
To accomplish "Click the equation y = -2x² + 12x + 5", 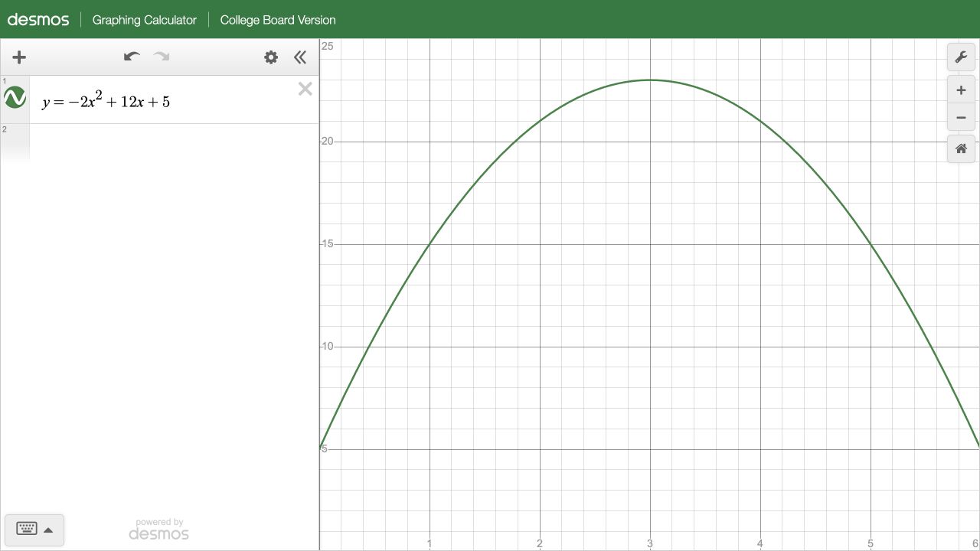I will click(x=106, y=100).
